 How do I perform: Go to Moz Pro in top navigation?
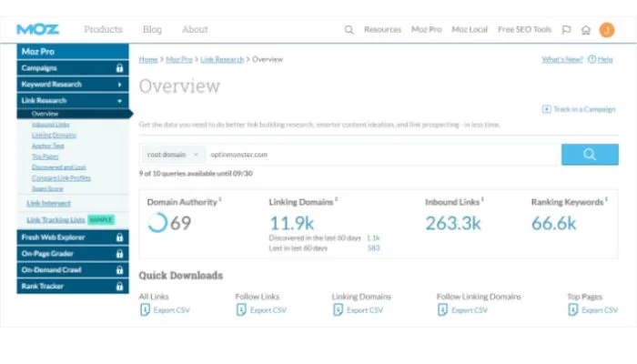coord(426,30)
